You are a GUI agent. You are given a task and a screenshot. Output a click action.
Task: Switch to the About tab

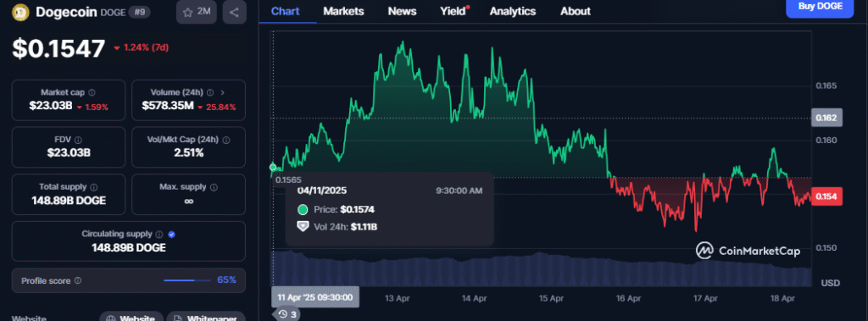coord(576,11)
